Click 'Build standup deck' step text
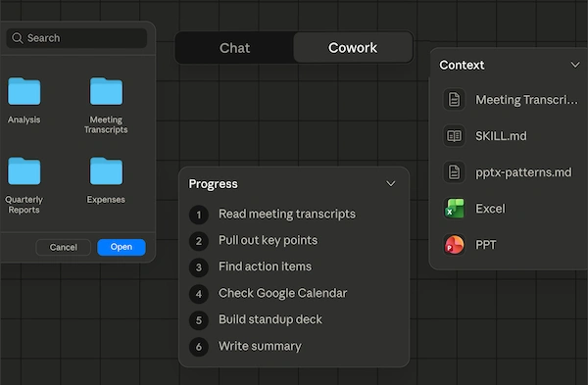 [270, 319]
